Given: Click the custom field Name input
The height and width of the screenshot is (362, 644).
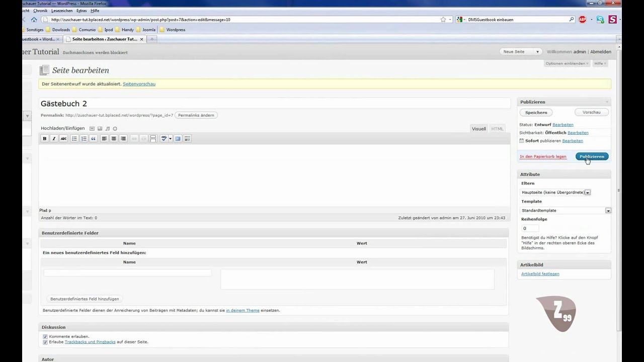Looking at the screenshot, I should 128,273.
